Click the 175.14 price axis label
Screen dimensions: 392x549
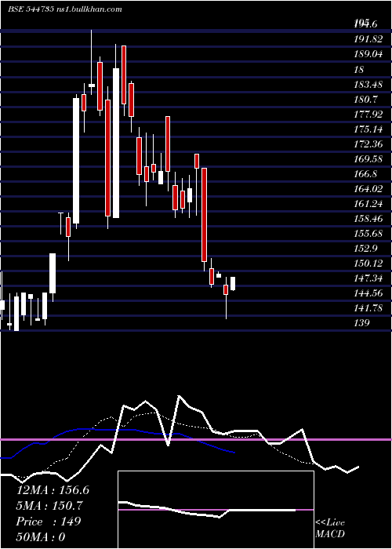pyautogui.click(x=368, y=129)
